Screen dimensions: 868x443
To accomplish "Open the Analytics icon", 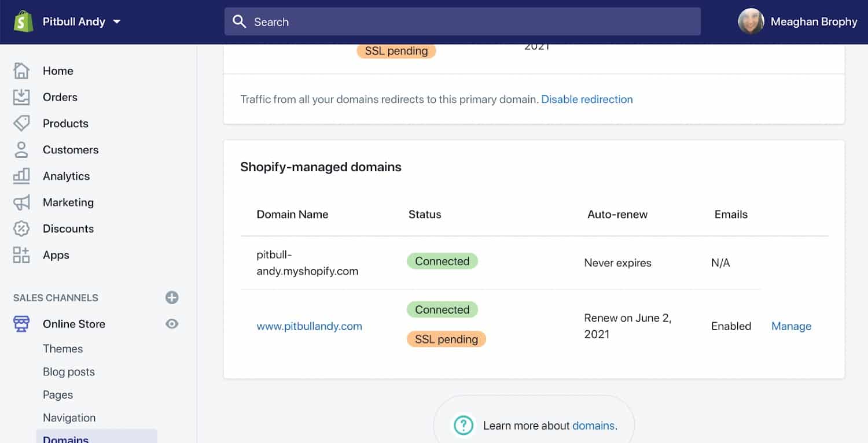I will (x=21, y=176).
